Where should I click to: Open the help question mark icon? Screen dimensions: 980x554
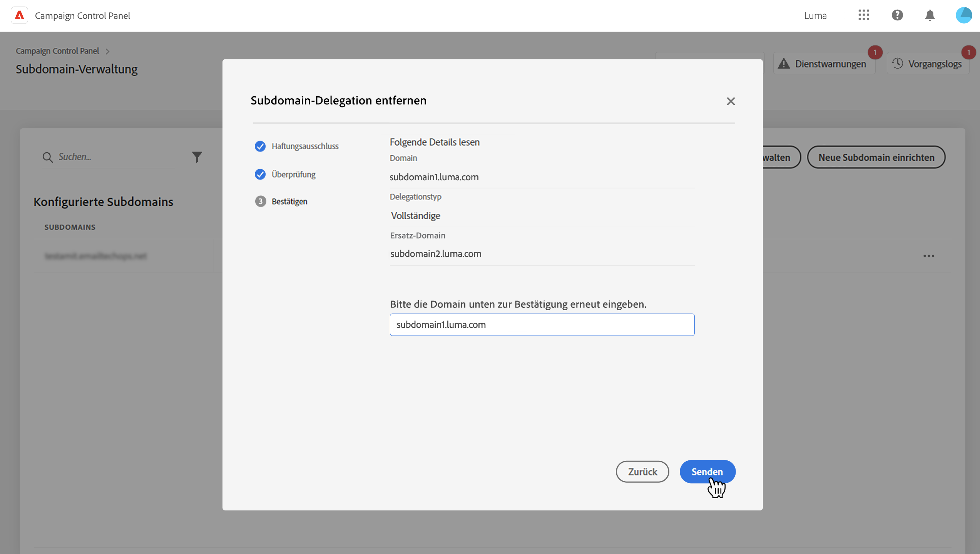coord(897,15)
